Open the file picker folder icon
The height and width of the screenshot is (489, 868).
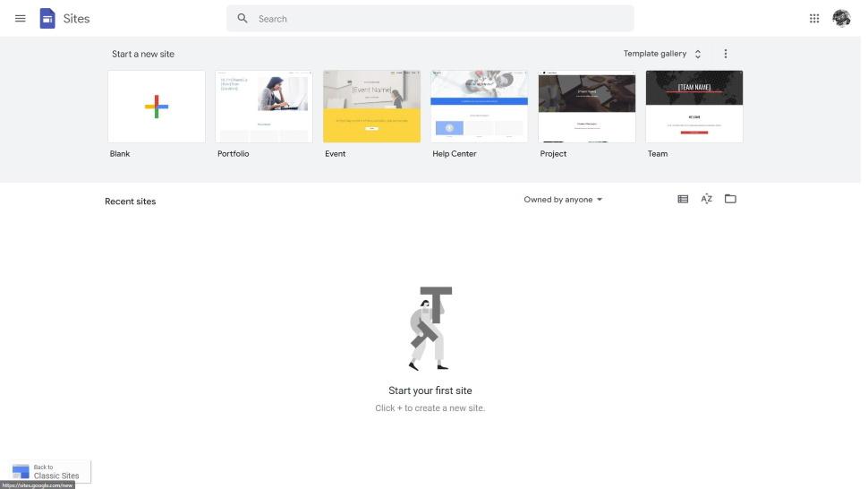pyautogui.click(x=730, y=199)
